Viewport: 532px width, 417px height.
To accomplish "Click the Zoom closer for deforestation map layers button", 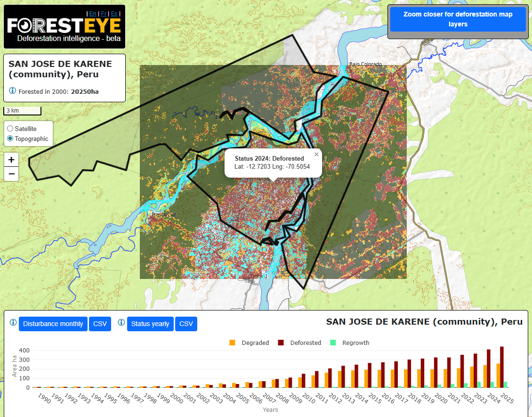I will [458, 19].
